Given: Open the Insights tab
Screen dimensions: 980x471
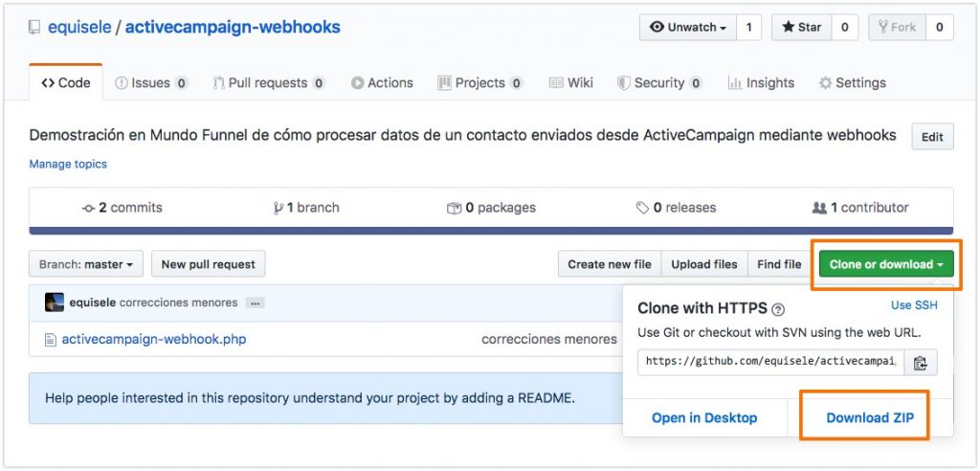Looking at the screenshot, I should (x=761, y=83).
